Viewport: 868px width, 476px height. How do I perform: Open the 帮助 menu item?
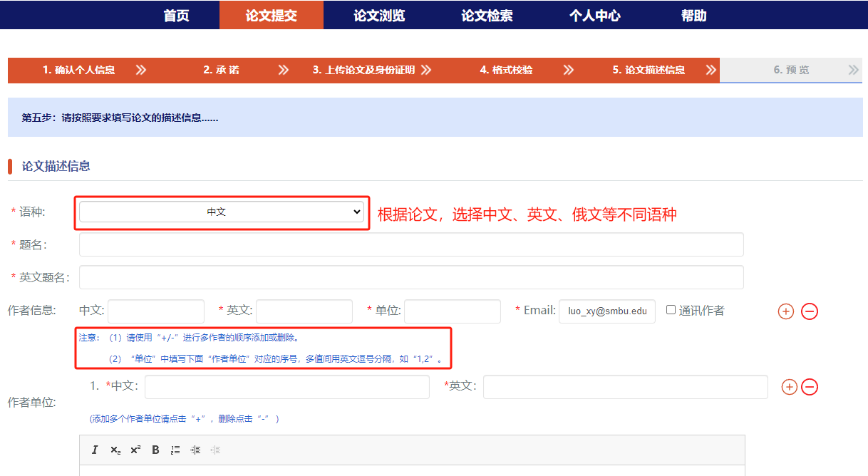click(693, 15)
